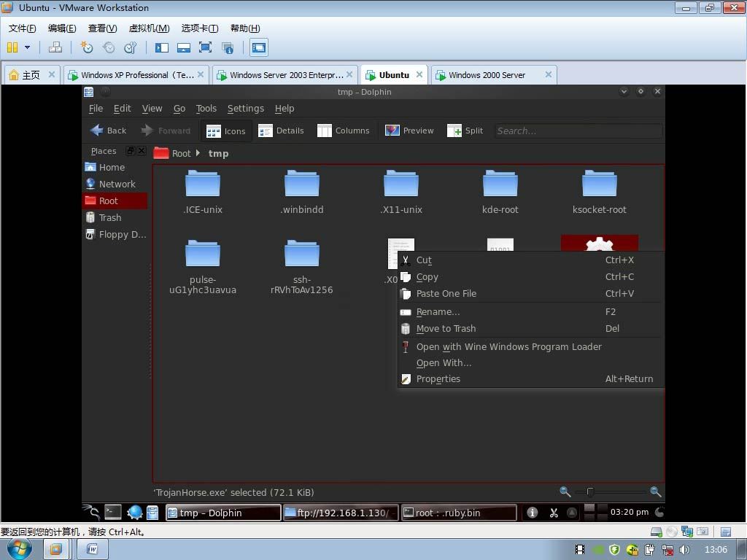Click the VMware pause virtual machine icon

click(x=12, y=47)
